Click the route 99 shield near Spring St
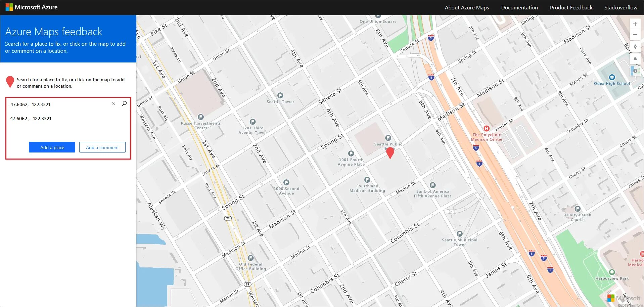This screenshot has width=644, height=307. click(228, 218)
